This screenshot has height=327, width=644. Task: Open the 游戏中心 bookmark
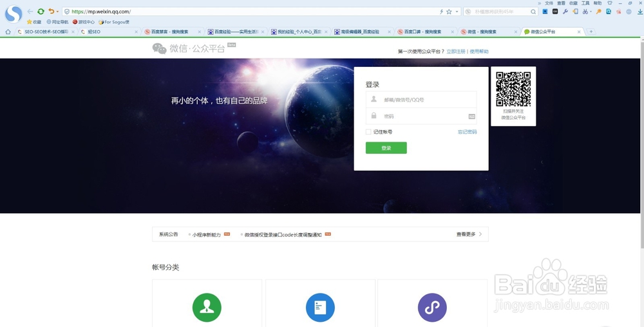(x=83, y=22)
